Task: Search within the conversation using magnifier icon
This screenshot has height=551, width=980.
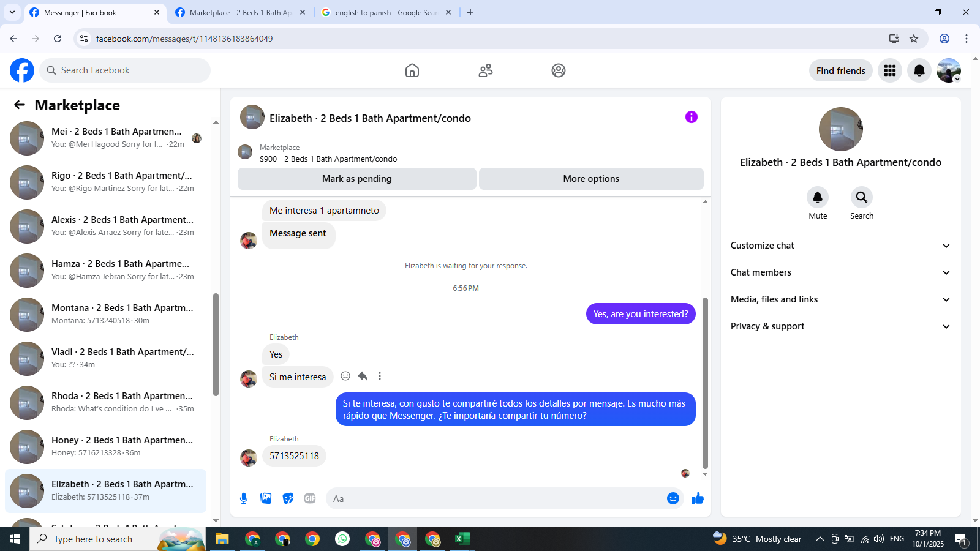Action: coord(862,197)
